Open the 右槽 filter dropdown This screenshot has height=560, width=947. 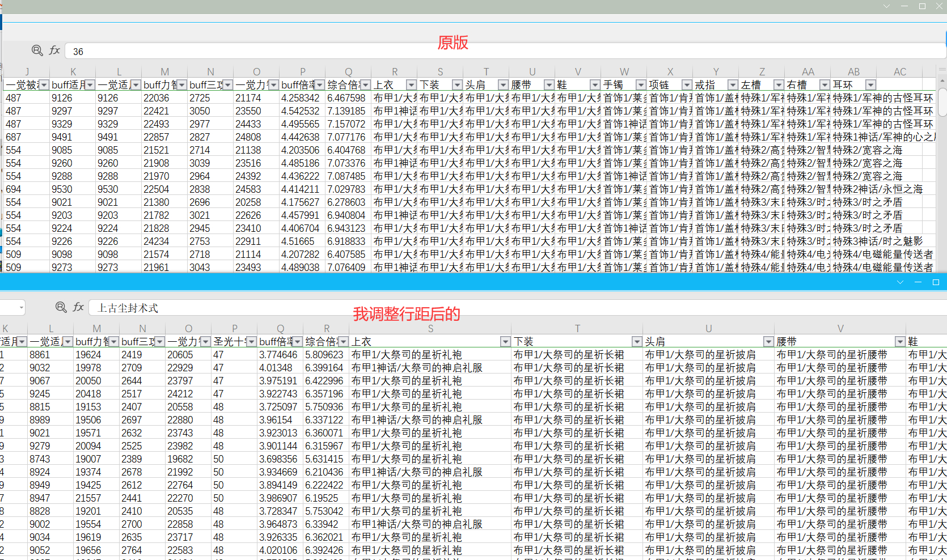825,85
